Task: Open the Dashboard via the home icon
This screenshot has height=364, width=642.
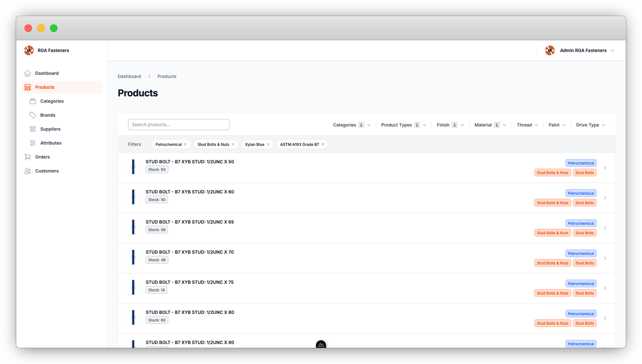Action: [x=28, y=73]
